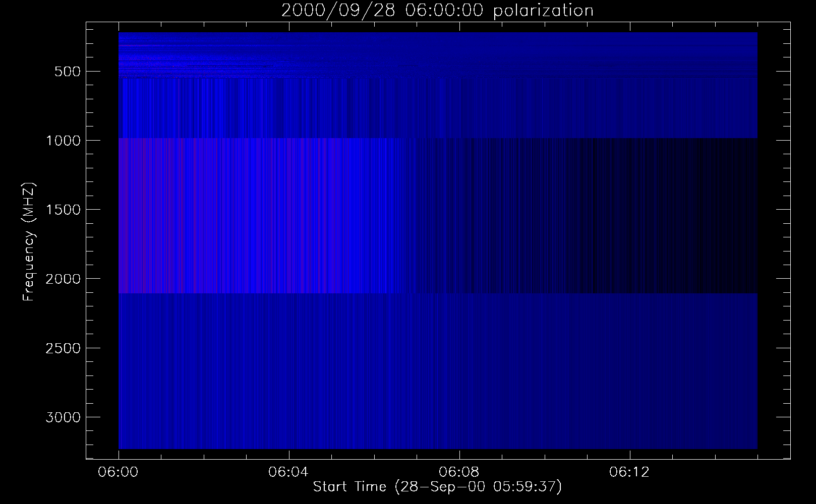Select the 06:04 time tick label
The image size is (816, 504).
289,472
